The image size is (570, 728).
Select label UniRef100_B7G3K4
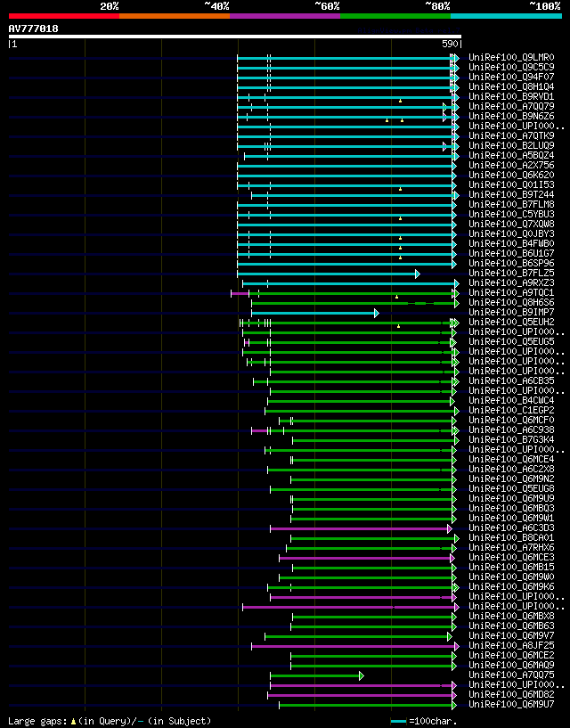point(511,439)
